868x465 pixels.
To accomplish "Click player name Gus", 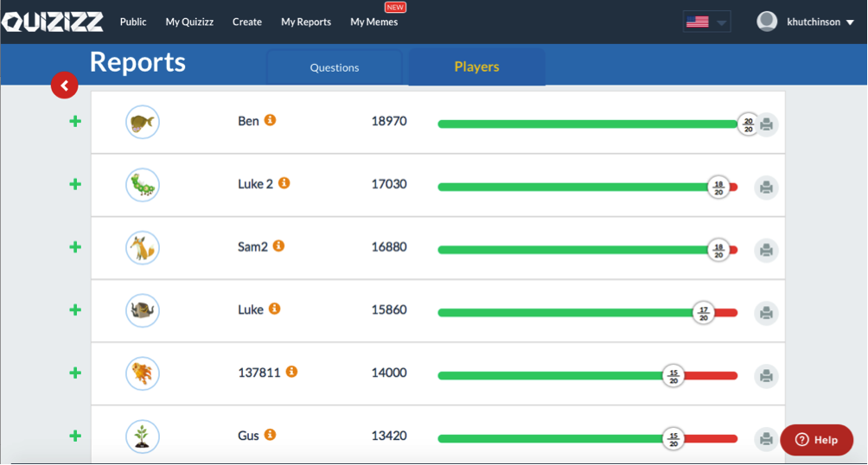I will [248, 436].
